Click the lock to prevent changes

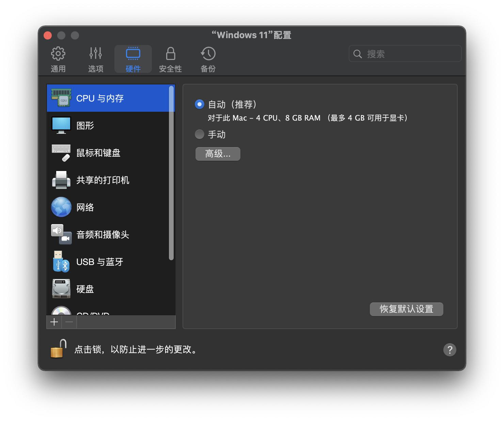pyautogui.click(x=57, y=349)
